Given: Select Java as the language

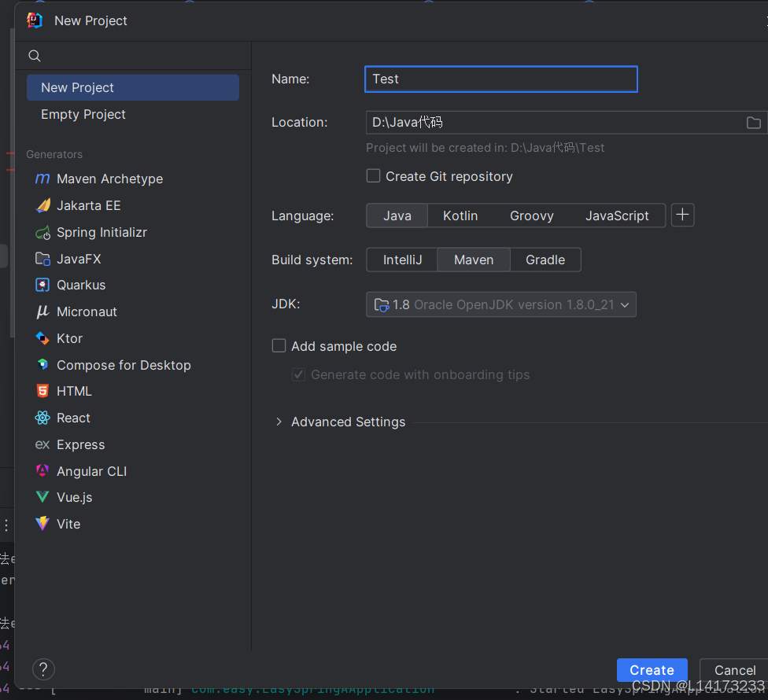Looking at the screenshot, I should point(397,216).
